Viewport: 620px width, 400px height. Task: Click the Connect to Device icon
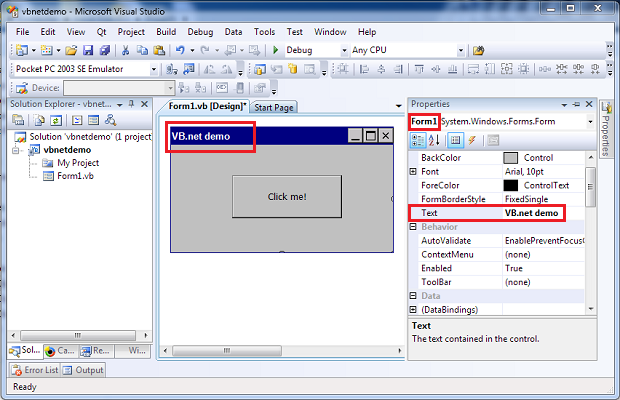pos(172,69)
